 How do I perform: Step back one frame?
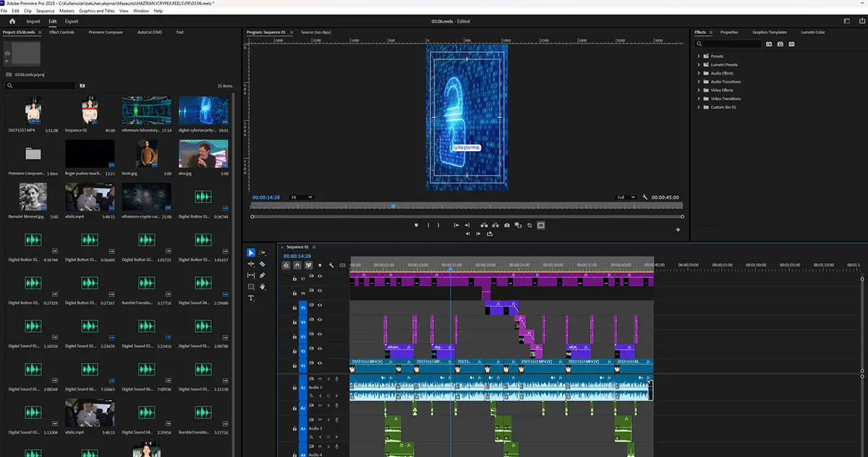(x=468, y=234)
